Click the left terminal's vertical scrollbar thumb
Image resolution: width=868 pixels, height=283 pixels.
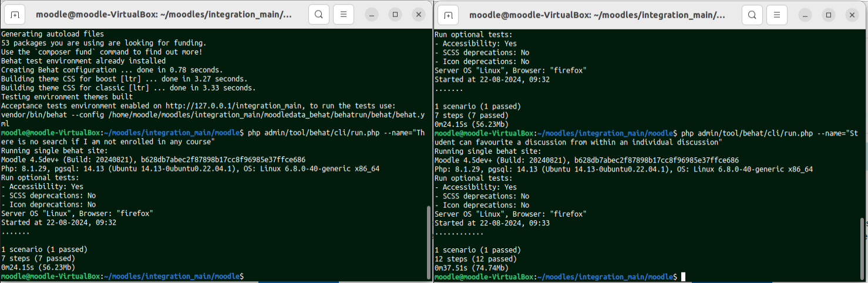pyautogui.click(x=428, y=242)
